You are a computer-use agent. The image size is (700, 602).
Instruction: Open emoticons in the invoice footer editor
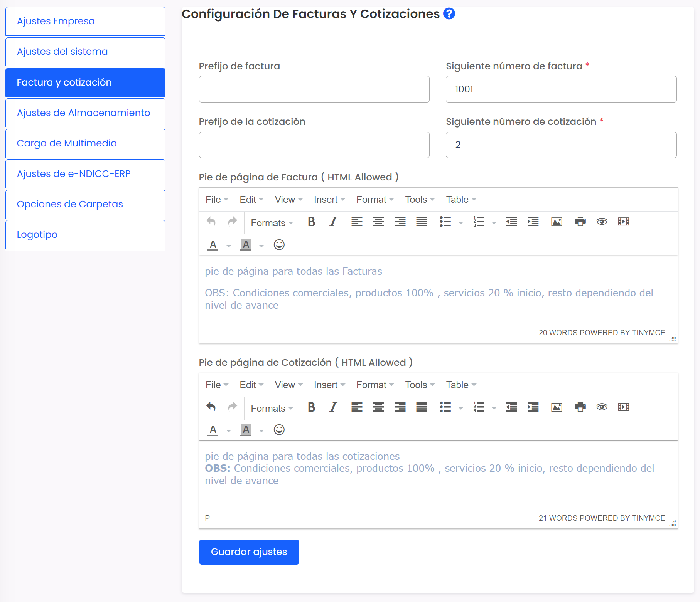click(x=279, y=245)
